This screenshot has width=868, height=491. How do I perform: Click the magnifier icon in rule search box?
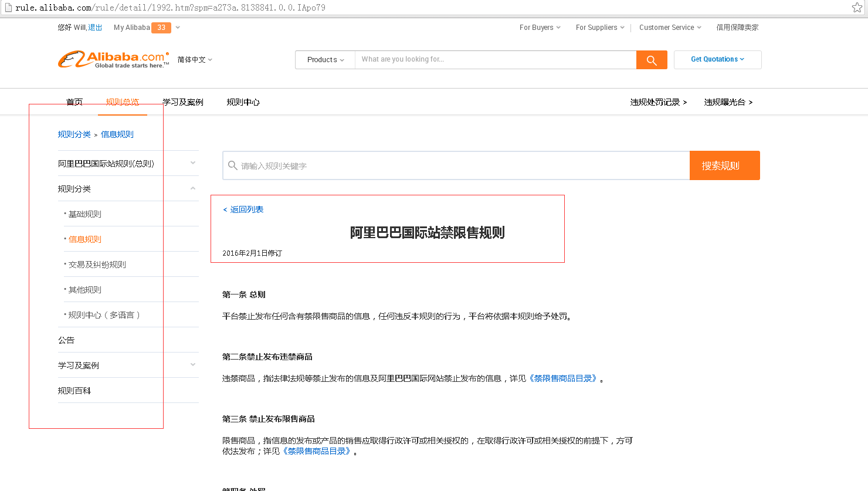coord(233,165)
